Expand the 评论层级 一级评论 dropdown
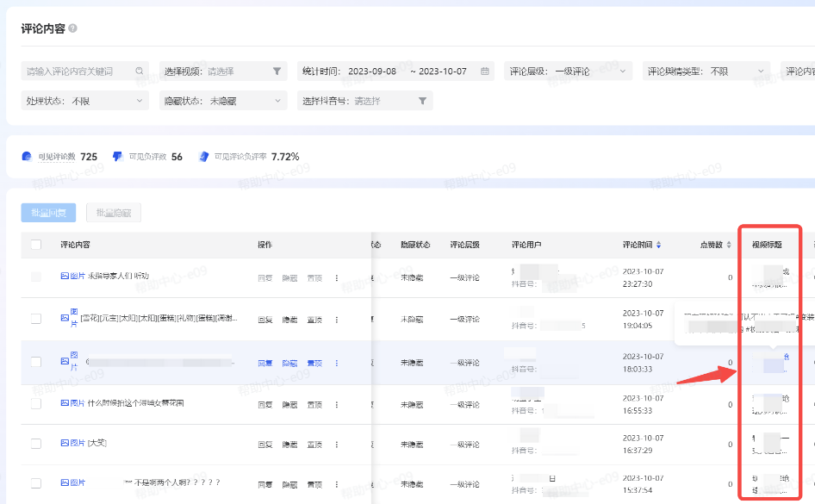Screen dimensions: 815x504 coord(568,71)
